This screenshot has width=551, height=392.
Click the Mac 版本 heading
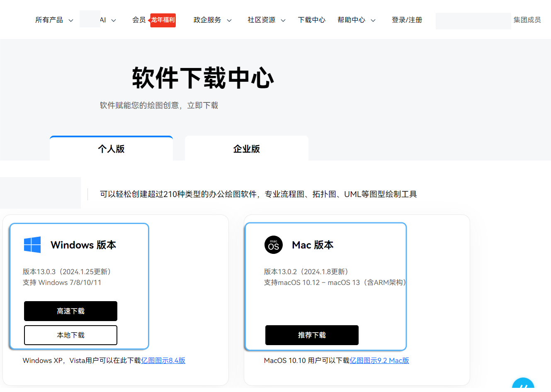pyautogui.click(x=313, y=245)
